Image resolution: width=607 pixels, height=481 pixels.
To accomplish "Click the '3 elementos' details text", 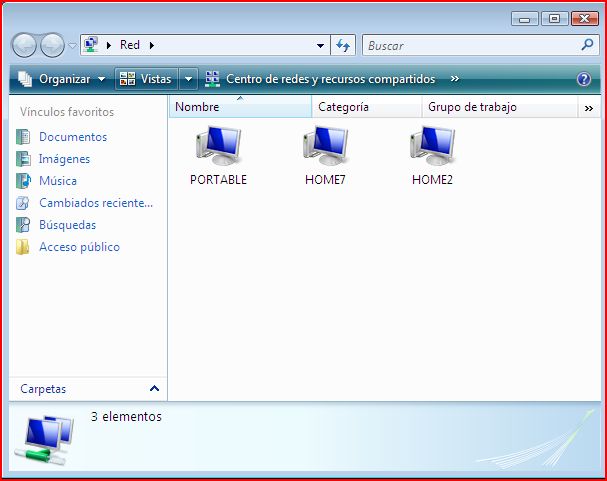I will coord(126,417).
